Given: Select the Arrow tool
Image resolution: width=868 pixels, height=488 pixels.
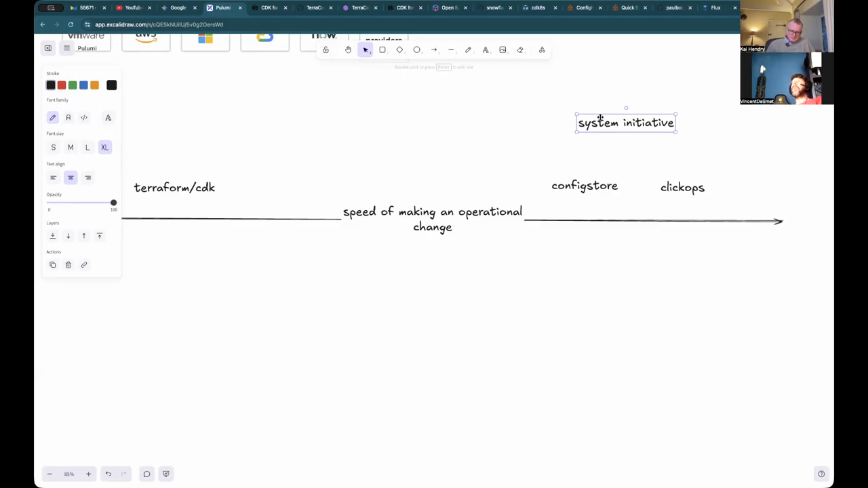Looking at the screenshot, I should pyautogui.click(x=433, y=49).
